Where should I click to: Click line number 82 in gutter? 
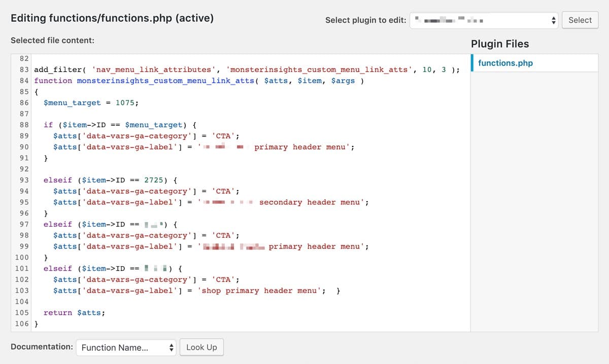coord(24,59)
